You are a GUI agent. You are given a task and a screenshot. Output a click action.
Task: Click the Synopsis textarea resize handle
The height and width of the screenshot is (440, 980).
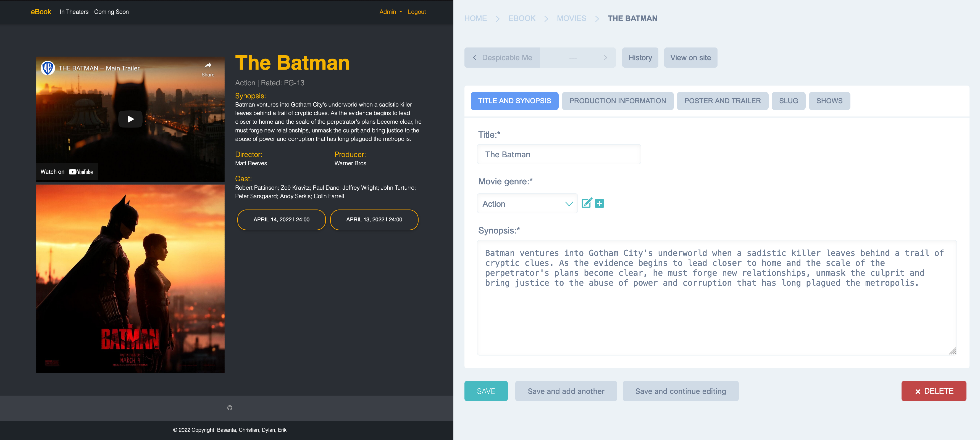coord(952,351)
